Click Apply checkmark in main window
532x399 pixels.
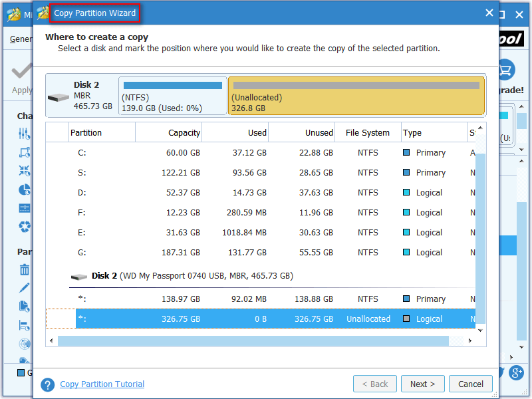click(22, 70)
